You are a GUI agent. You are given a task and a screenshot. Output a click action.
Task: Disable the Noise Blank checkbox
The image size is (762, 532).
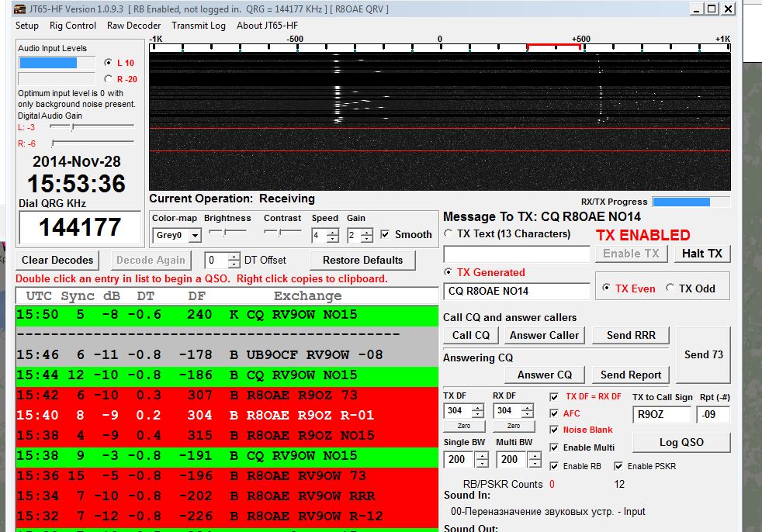tap(554, 430)
